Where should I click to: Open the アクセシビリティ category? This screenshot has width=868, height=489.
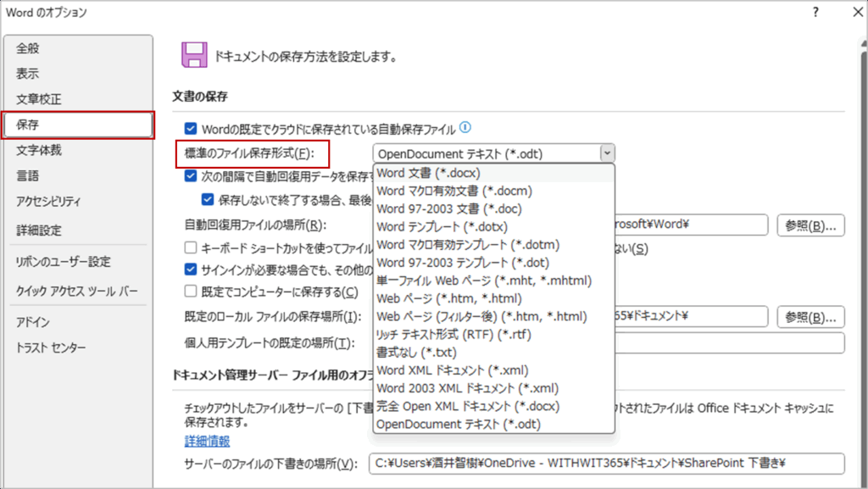tap(78, 202)
